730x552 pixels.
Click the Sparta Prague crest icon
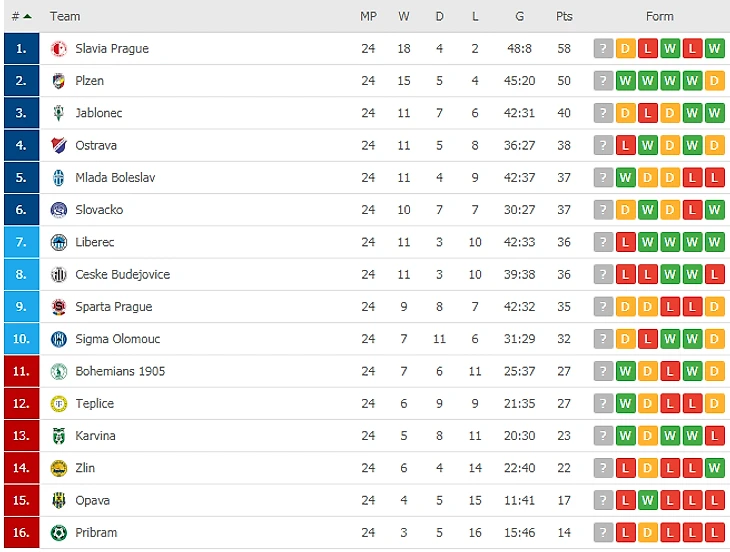pos(59,307)
